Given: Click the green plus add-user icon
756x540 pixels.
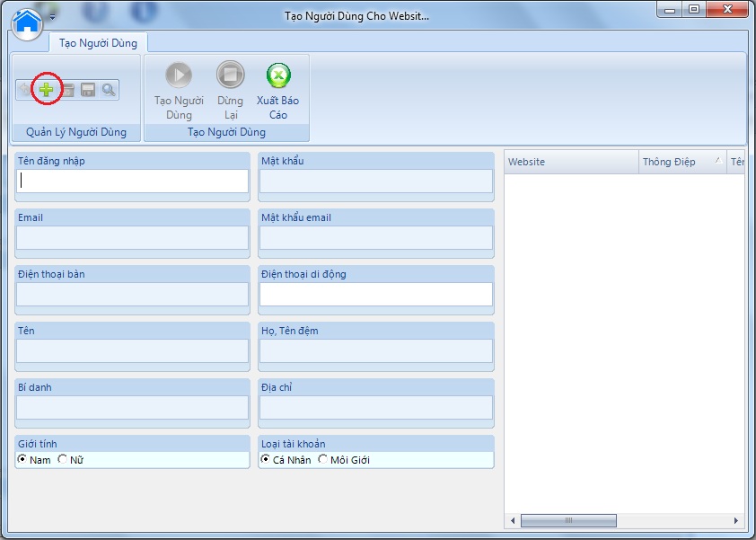Looking at the screenshot, I should 46,89.
